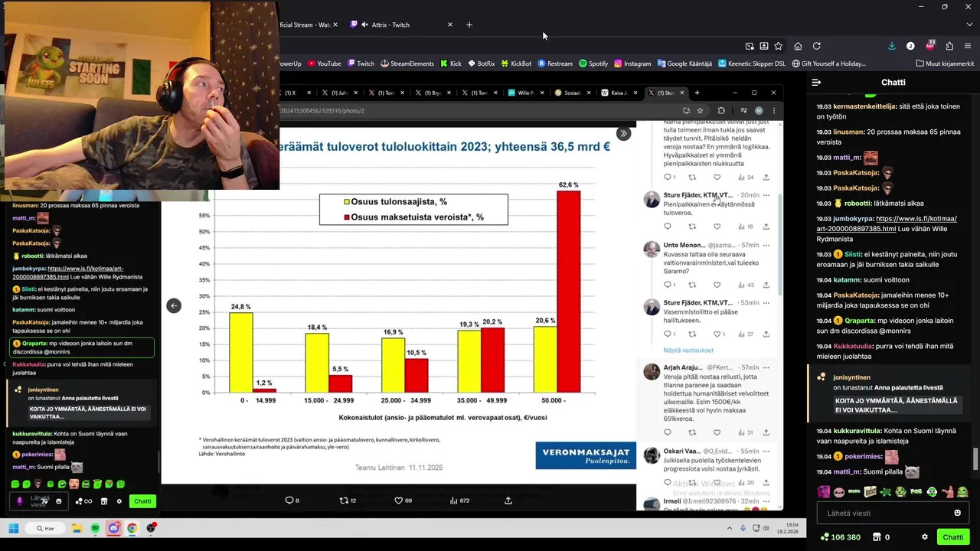The width and height of the screenshot is (980, 551).
Task: Open the browser extensions puzzle icon
Action: tap(949, 46)
